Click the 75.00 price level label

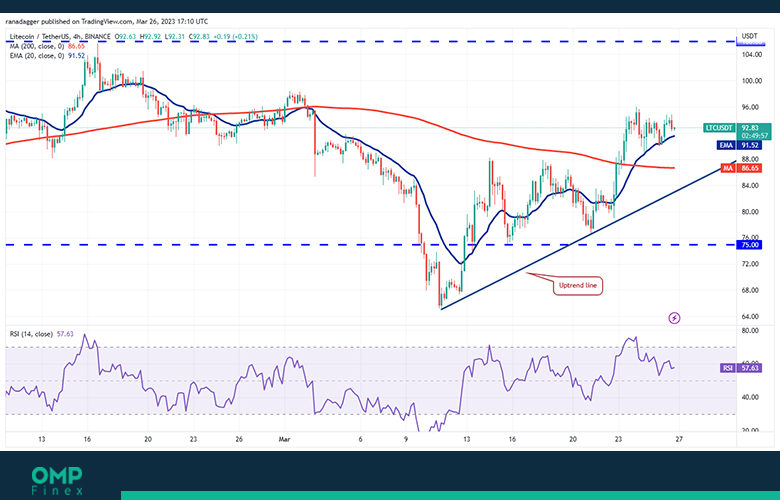(x=750, y=245)
